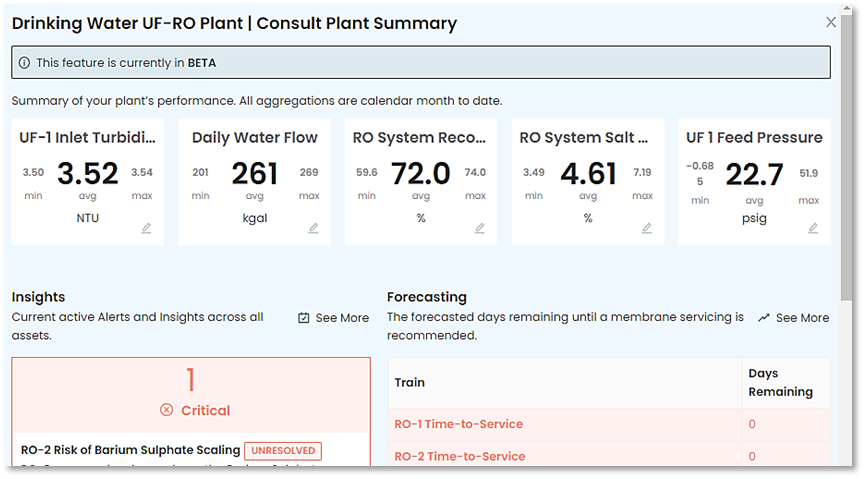This screenshot has width=865, height=479.
Task: Click the Critical alert X-circle icon
Action: (166, 410)
